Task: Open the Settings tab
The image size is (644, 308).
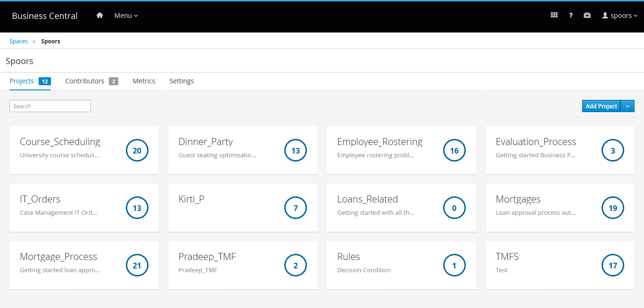Action: [182, 81]
